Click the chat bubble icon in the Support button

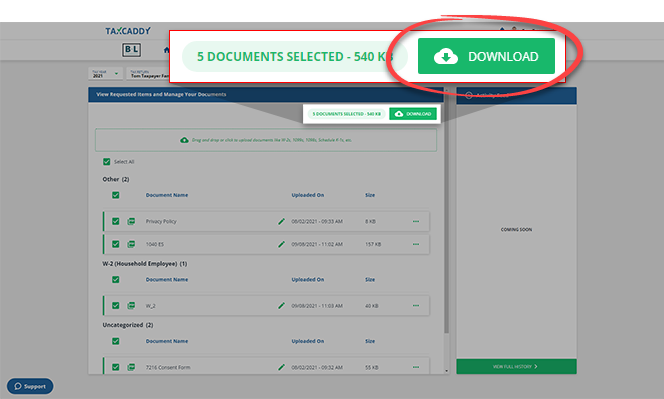tap(18, 386)
